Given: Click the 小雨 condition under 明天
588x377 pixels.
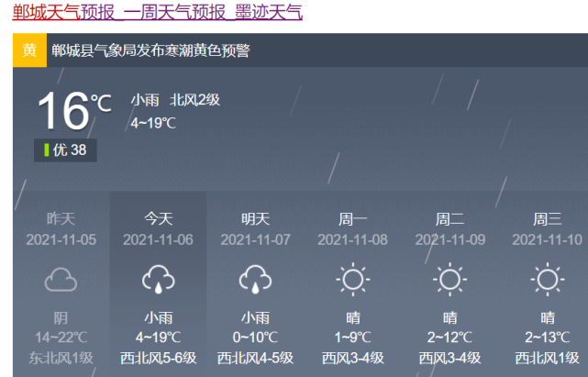Looking at the screenshot, I should point(255,317).
